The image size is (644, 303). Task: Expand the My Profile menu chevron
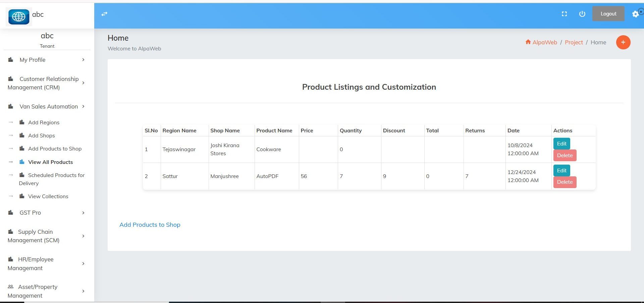(x=83, y=60)
